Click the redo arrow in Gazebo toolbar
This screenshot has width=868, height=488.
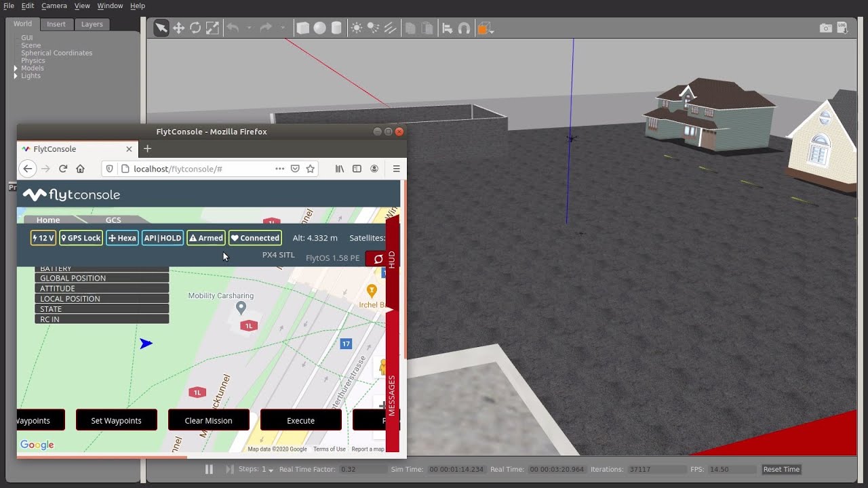[x=266, y=28]
